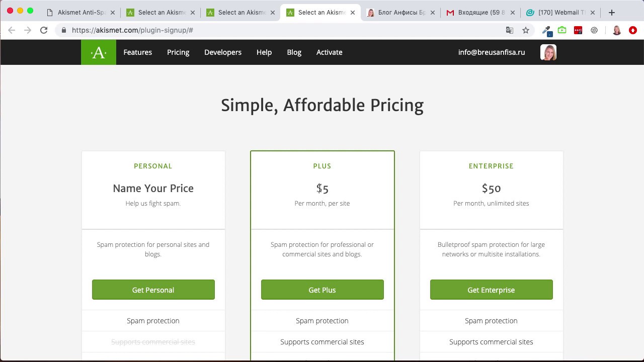Click the eyedropper extension icon
Image resolution: width=644 pixels, height=362 pixels.
coord(546,31)
